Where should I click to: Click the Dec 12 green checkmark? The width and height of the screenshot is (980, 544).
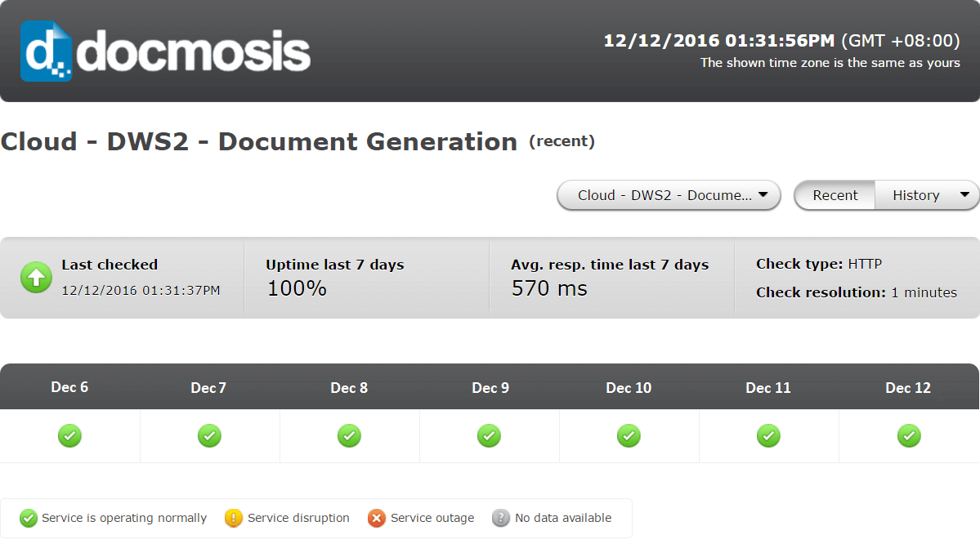point(909,435)
